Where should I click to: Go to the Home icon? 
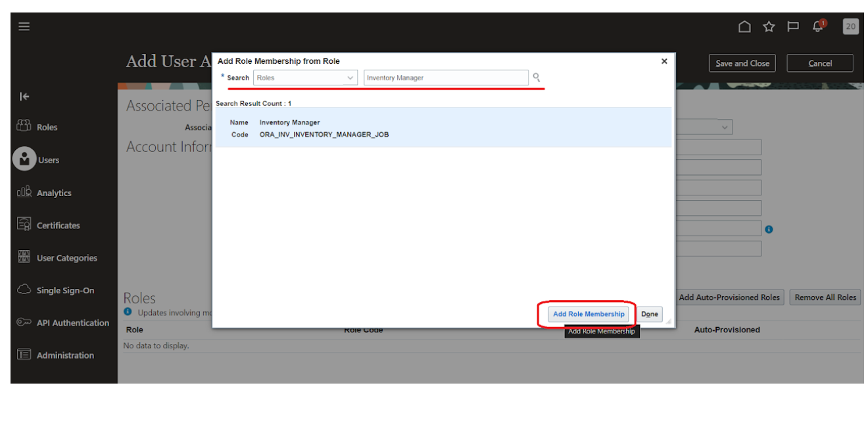point(744,26)
